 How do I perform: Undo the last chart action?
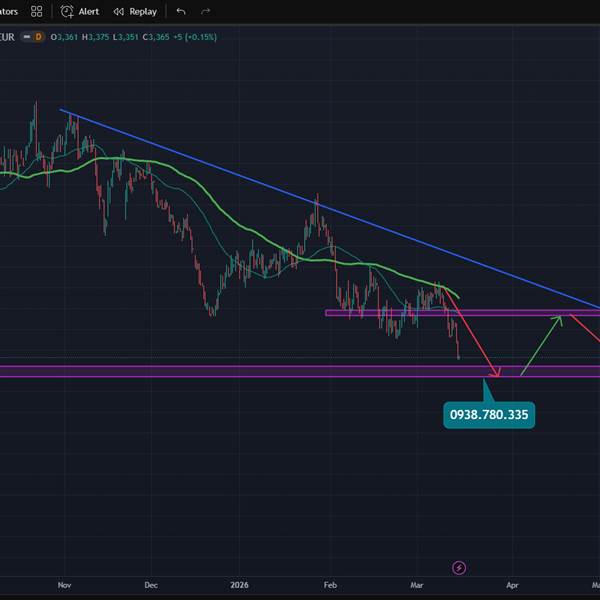[x=181, y=11]
